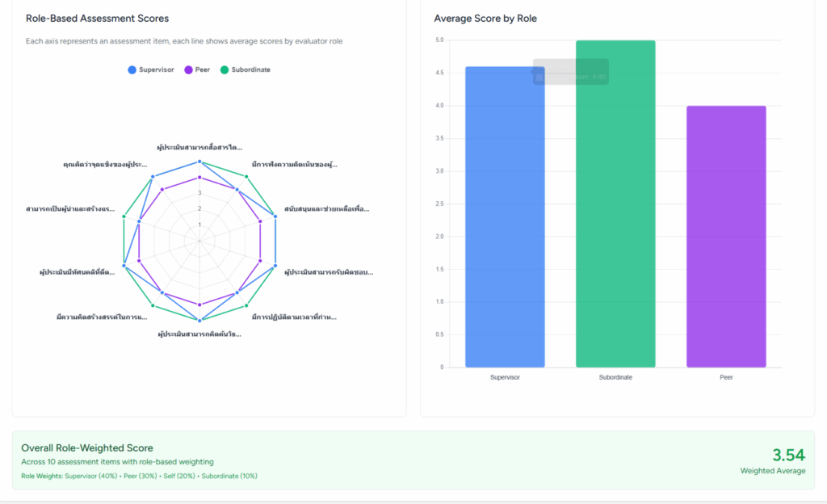
Task: Select the radar axis label มีการฟังความคิดเห็นของผู้...
Action: coord(295,164)
